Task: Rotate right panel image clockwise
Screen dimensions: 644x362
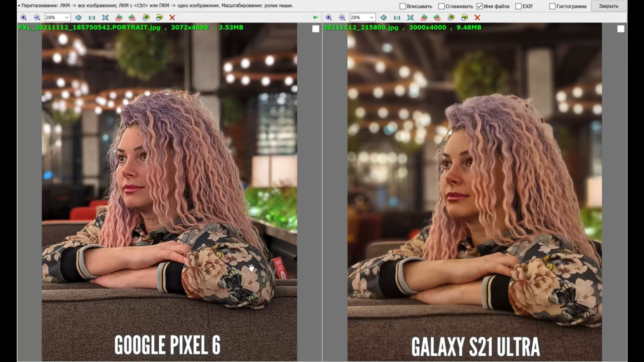Action: click(437, 17)
